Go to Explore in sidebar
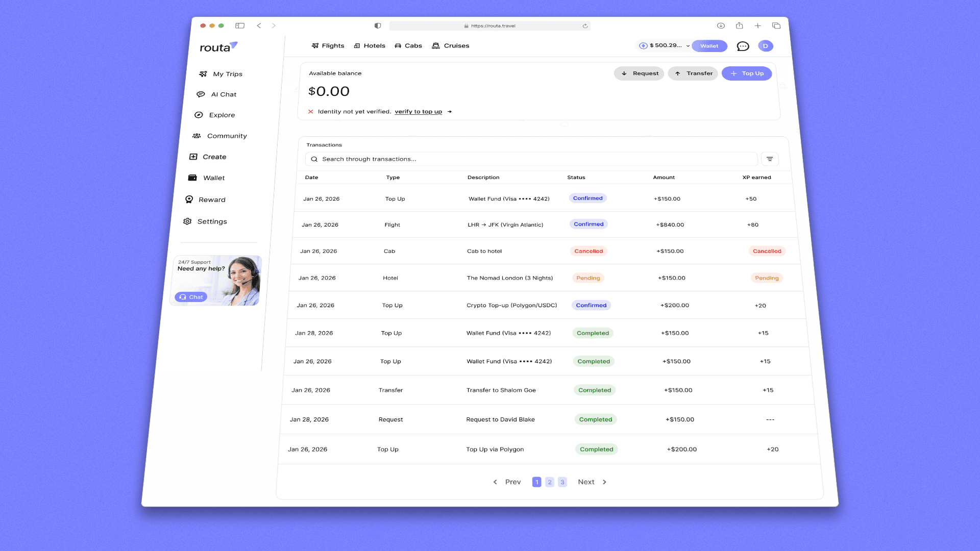This screenshot has width=980, height=551. pyautogui.click(x=214, y=115)
